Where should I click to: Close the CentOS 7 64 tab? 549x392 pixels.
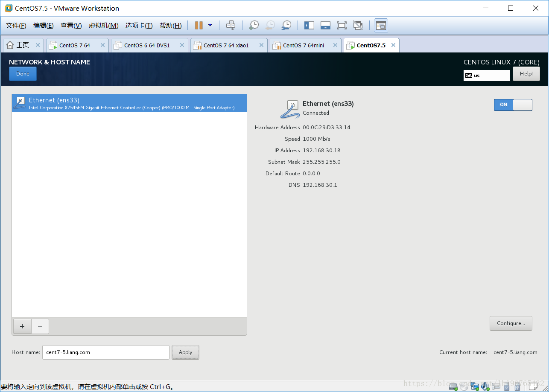102,45
